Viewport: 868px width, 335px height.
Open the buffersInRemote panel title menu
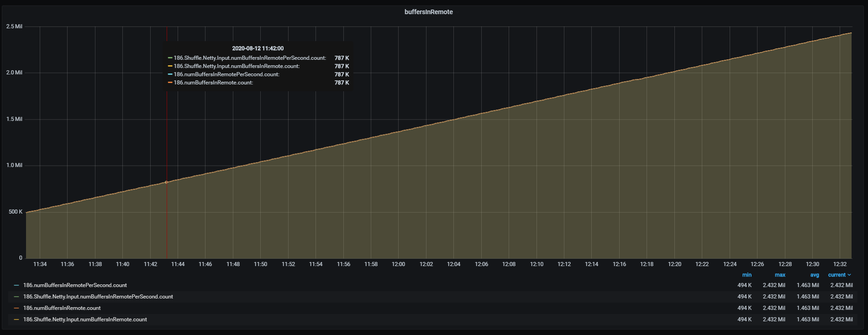(x=428, y=12)
